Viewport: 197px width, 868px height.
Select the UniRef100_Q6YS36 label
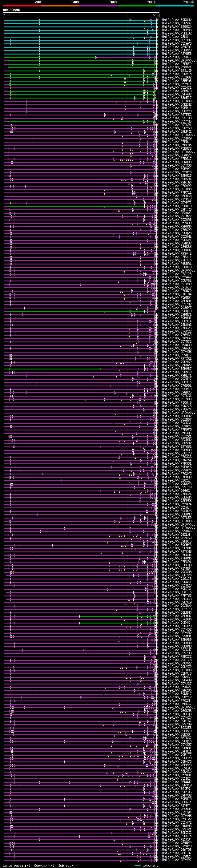tap(177, 165)
